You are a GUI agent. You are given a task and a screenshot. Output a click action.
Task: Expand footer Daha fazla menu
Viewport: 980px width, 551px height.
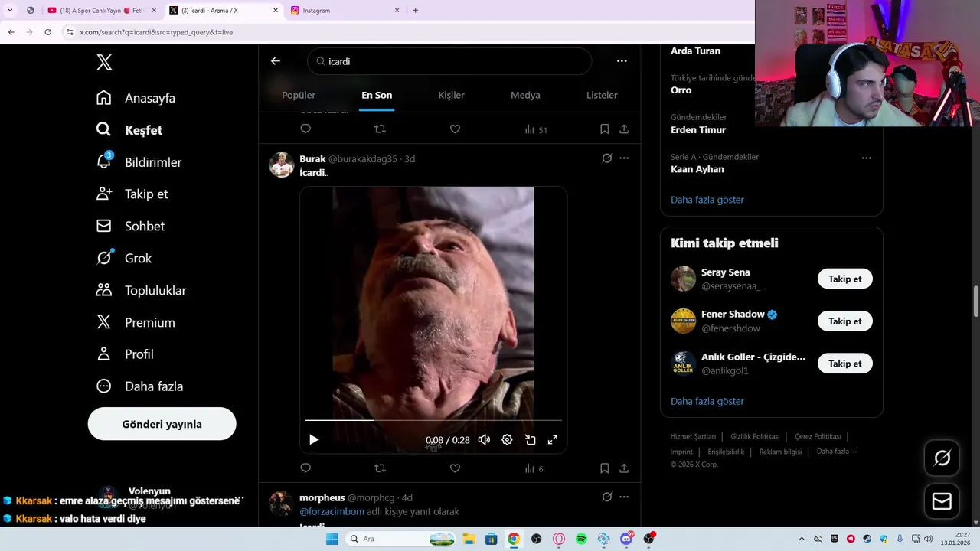pyautogui.click(x=836, y=452)
